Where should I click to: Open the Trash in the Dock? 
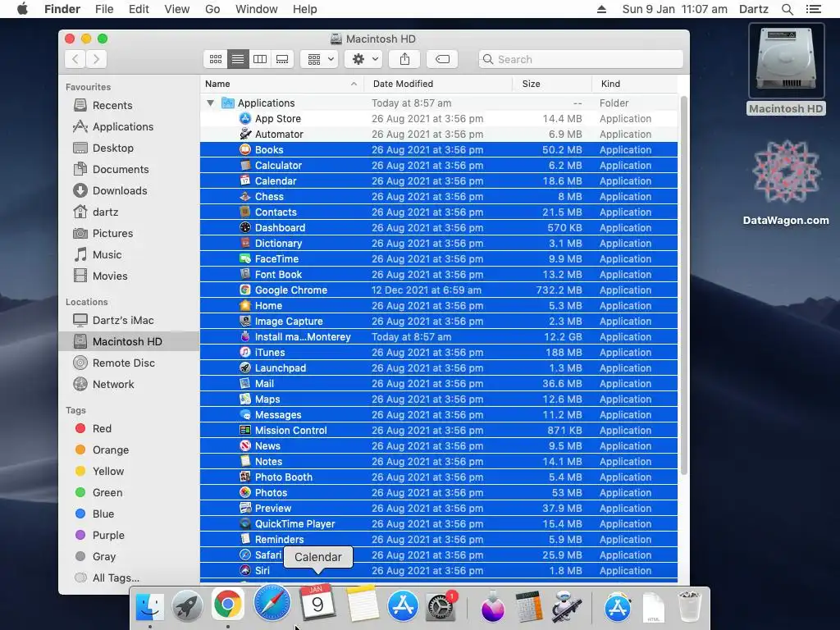pyautogui.click(x=689, y=606)
